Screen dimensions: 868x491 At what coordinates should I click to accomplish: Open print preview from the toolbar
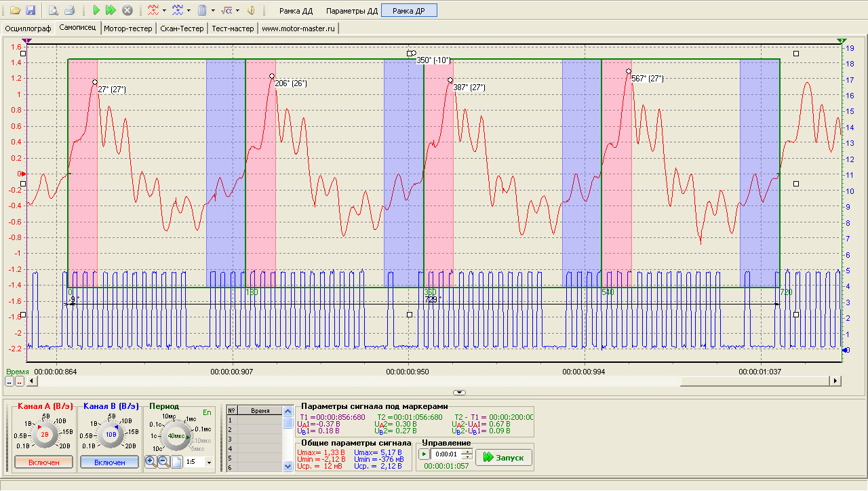coord(53,10)
